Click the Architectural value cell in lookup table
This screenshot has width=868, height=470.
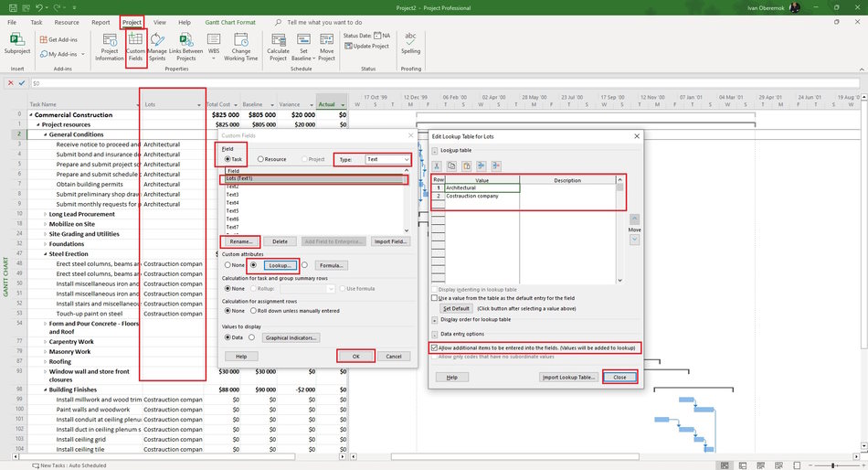(x=482, y=187)
